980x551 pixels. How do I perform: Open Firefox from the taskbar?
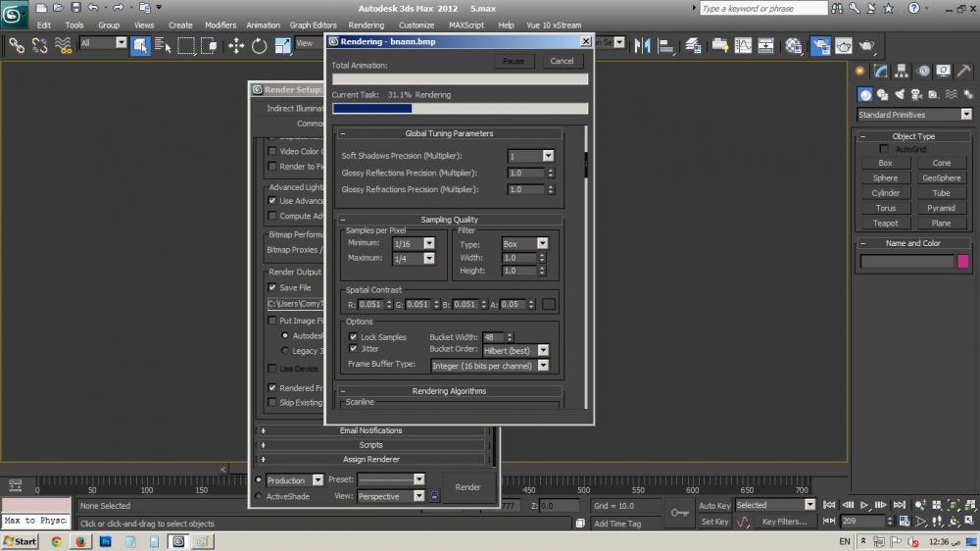[x=80, y=540]
